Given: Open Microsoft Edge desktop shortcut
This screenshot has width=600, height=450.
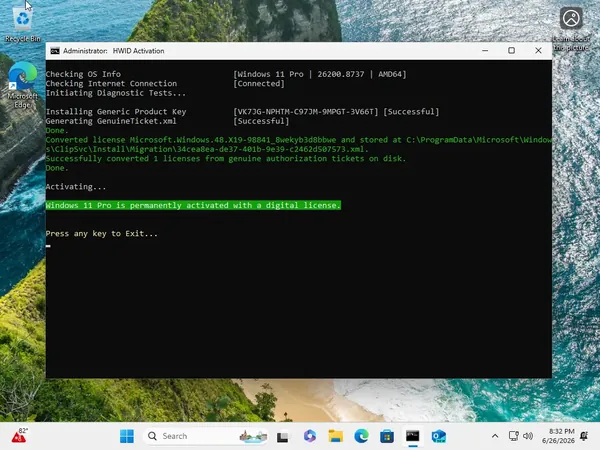Looking at the screenshot, I should pyautogui.click(x=23, y=85).
